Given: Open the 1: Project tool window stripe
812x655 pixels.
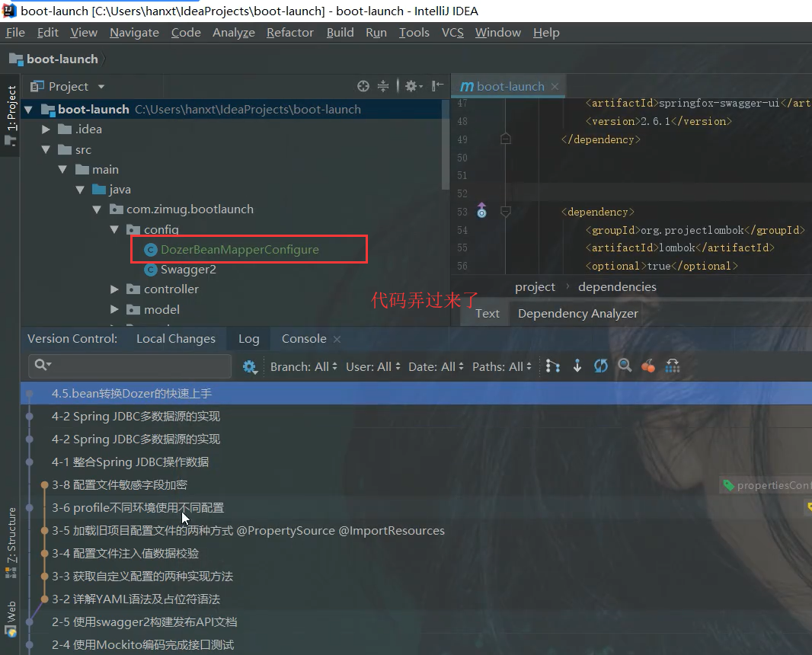Looking at the screenshot, I should coord(11,116).
